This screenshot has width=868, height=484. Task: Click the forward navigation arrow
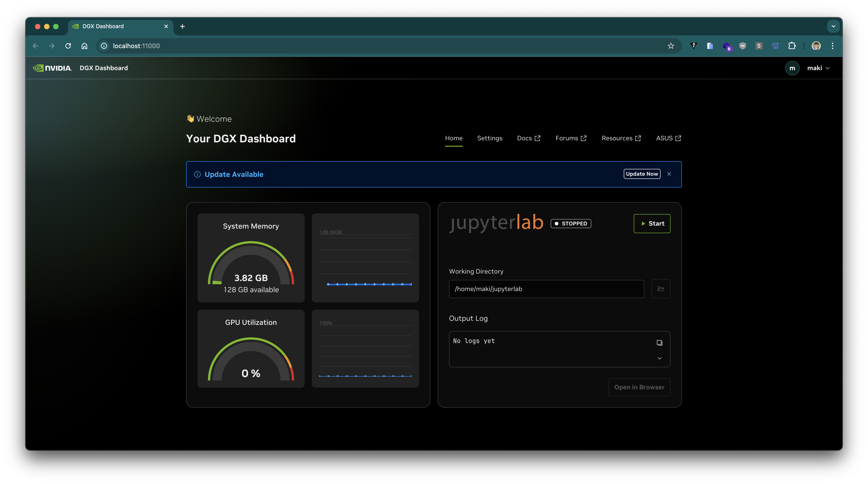coord(52,46)
